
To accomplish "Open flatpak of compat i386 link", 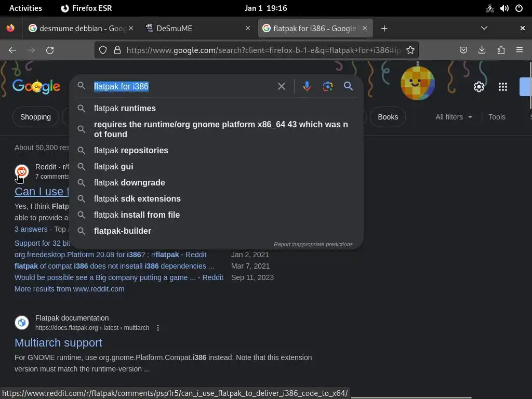I will [x=114, y=266].
